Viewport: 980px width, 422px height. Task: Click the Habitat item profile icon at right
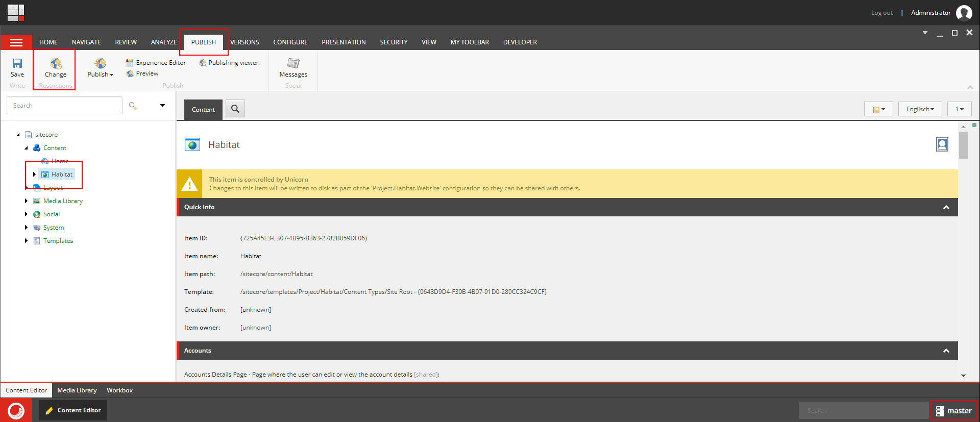[942, 144]
